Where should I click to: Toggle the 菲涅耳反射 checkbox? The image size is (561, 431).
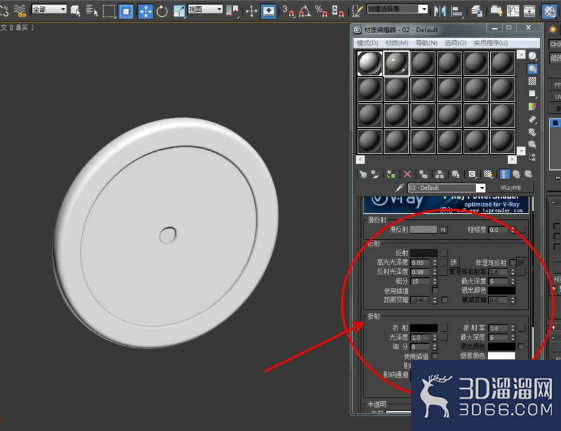pyautogui.click(x=512, y=262)
